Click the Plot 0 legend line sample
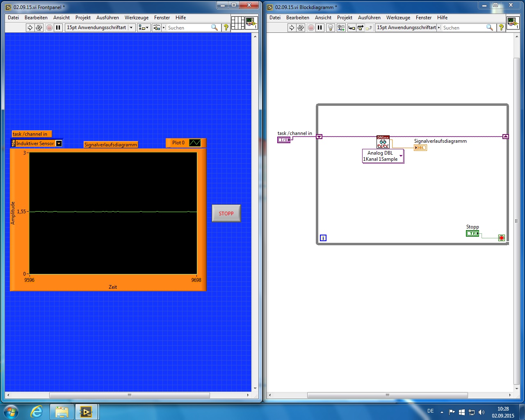Viewport: 525px width, 420px height. (x=195, y=143)
